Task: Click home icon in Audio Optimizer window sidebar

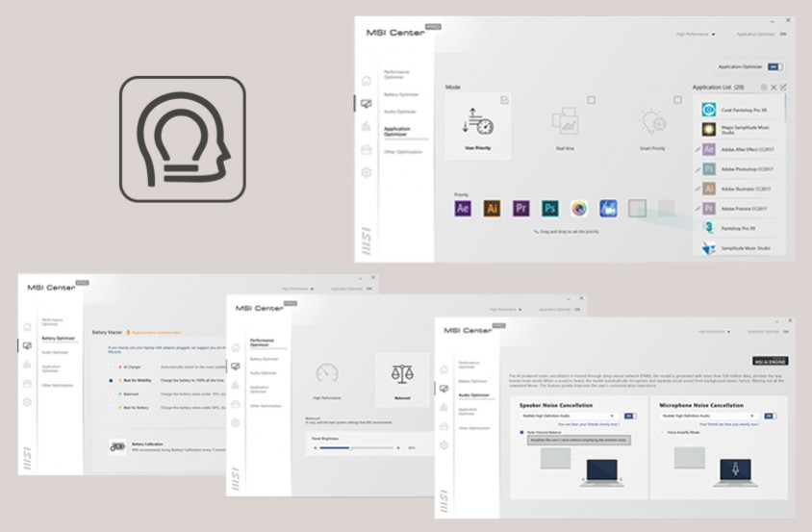Action: (x=444, y=369)
